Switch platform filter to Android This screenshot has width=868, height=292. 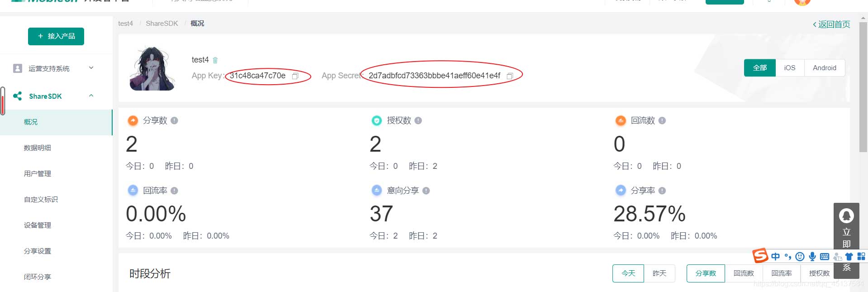[x=825, y=68]
